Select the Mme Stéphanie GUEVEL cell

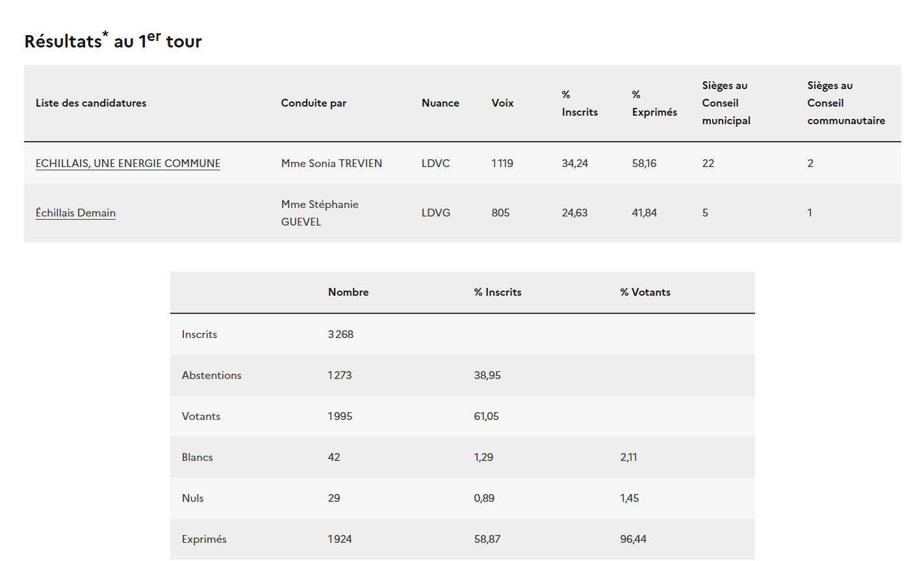[x=320, y=213]
